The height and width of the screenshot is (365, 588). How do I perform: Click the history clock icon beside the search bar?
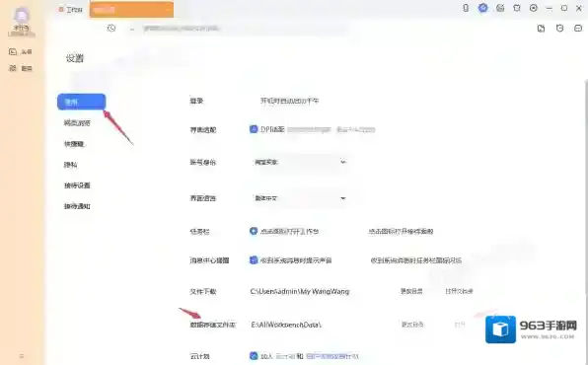click(111, 29)
